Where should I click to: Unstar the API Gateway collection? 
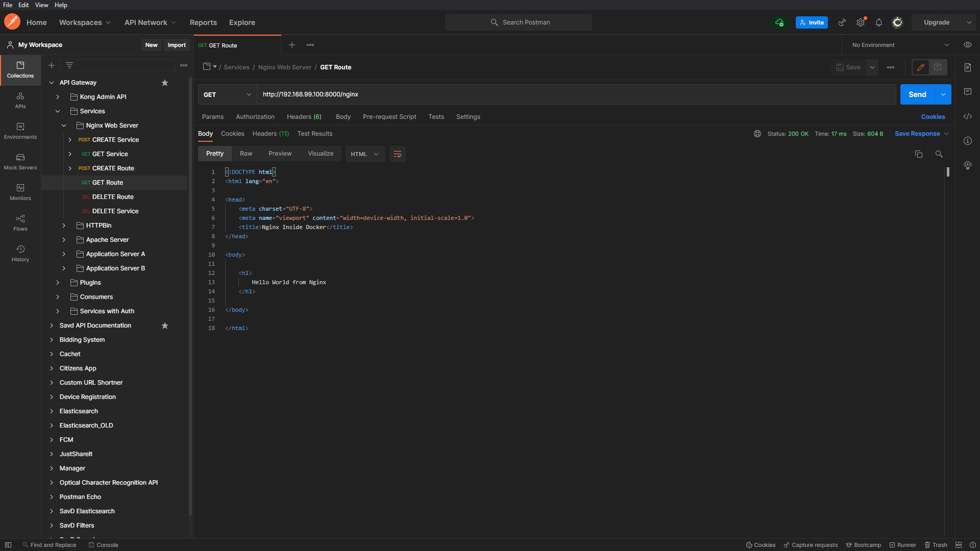point(164,83)
